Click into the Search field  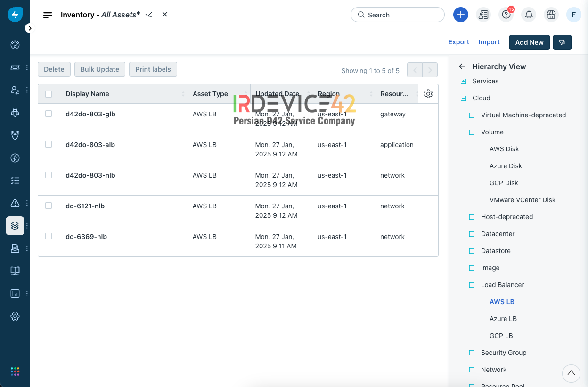(398, 15)
